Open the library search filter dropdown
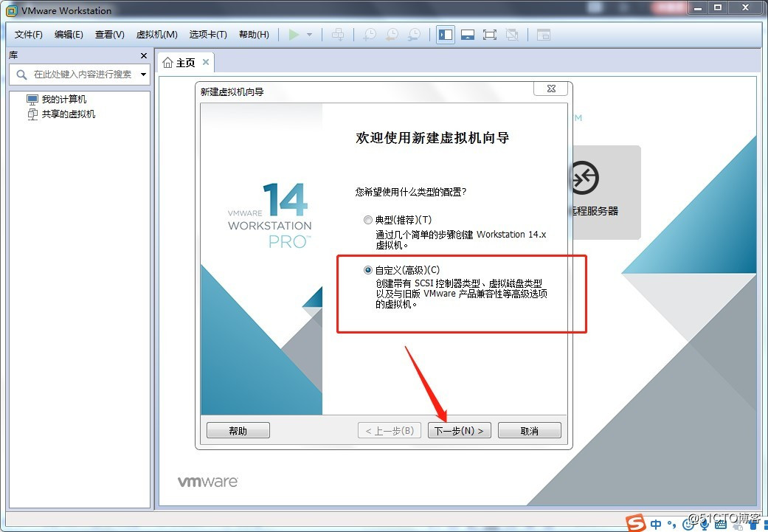Viewport: 768px width, 532px height. pos(144,75)
